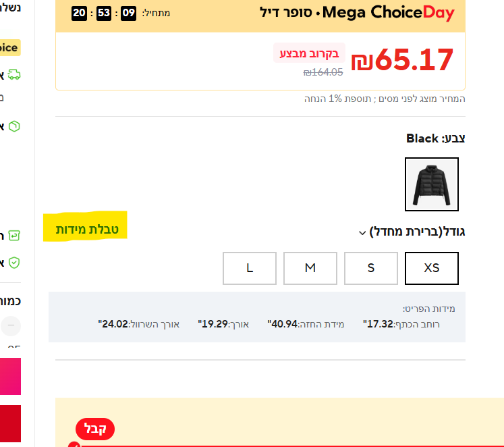Click the pink button at bottom left
Image resolution: width=504 pixels, height=447 pixels.
click(x=10, y=376)
